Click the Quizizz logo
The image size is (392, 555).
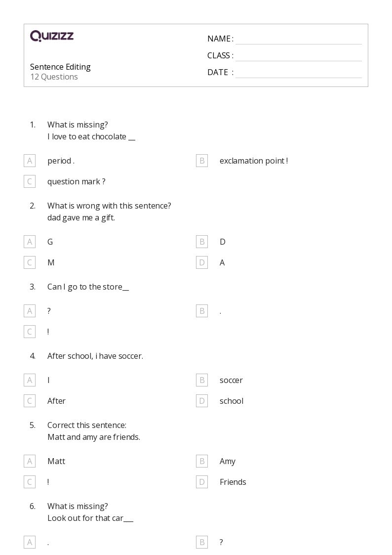[52, 36]
